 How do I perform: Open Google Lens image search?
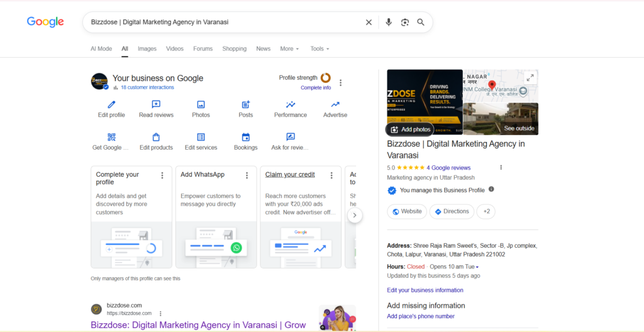405,22
